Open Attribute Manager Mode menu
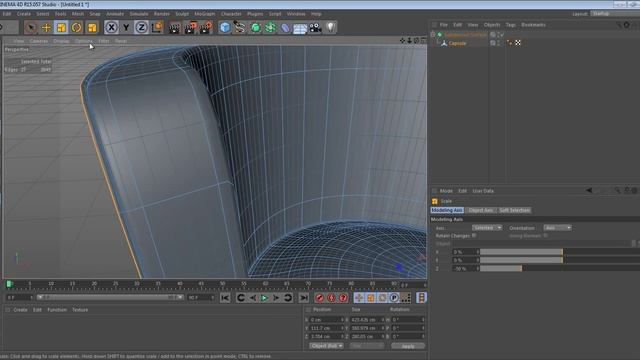The width and height of the screenshot is (640, 360). [x=446, y=191]
